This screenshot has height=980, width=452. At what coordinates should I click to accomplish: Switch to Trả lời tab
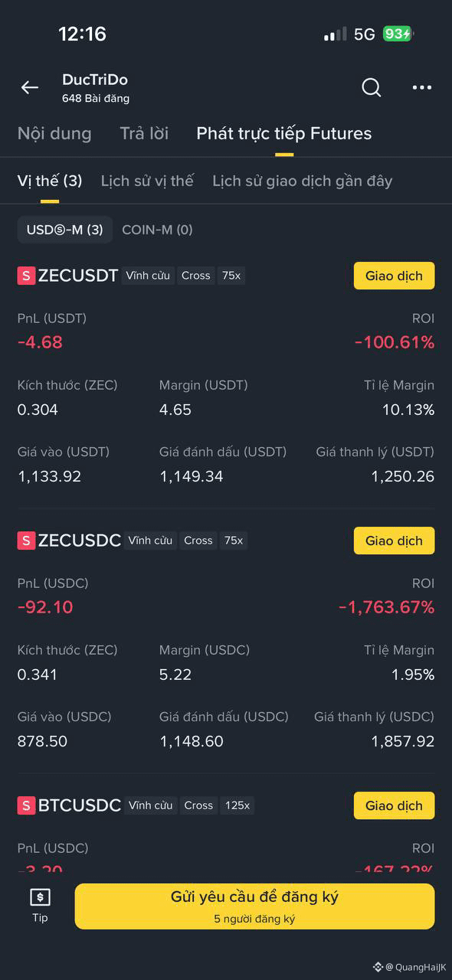(x=144, y=133)
